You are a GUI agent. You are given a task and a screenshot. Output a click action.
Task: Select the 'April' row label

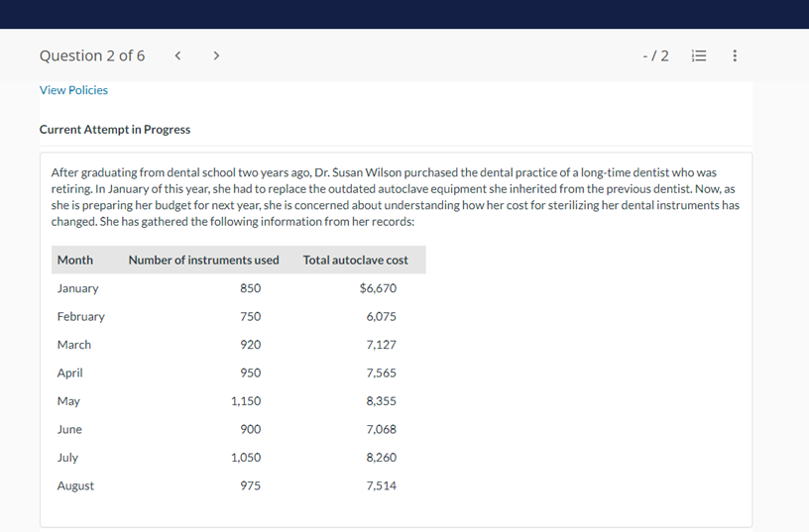click(70, 372)
